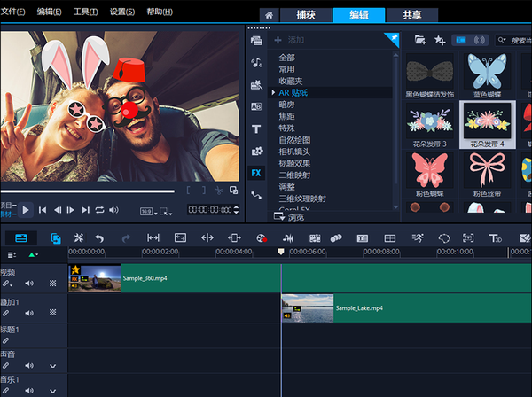Click the Home icon tab
Image resolution: width=532 pixels, height=397 pixels.
point(270,15)
